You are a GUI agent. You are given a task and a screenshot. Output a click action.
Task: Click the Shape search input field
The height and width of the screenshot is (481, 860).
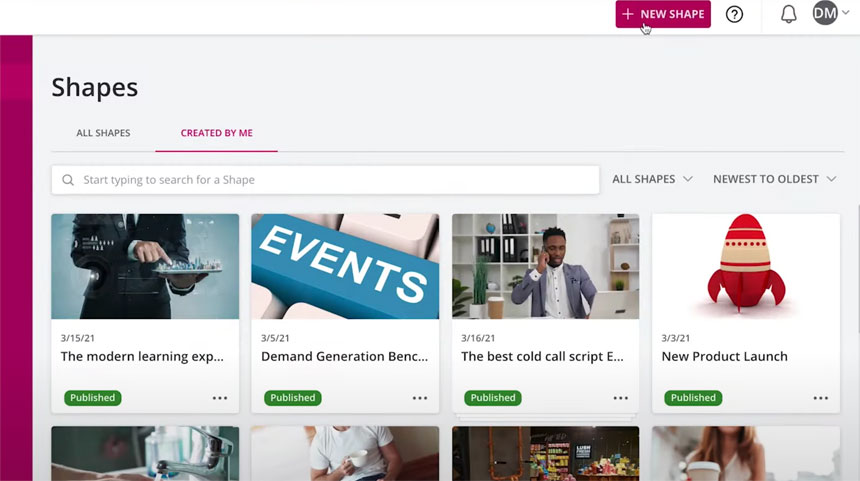tap(330, 180)
